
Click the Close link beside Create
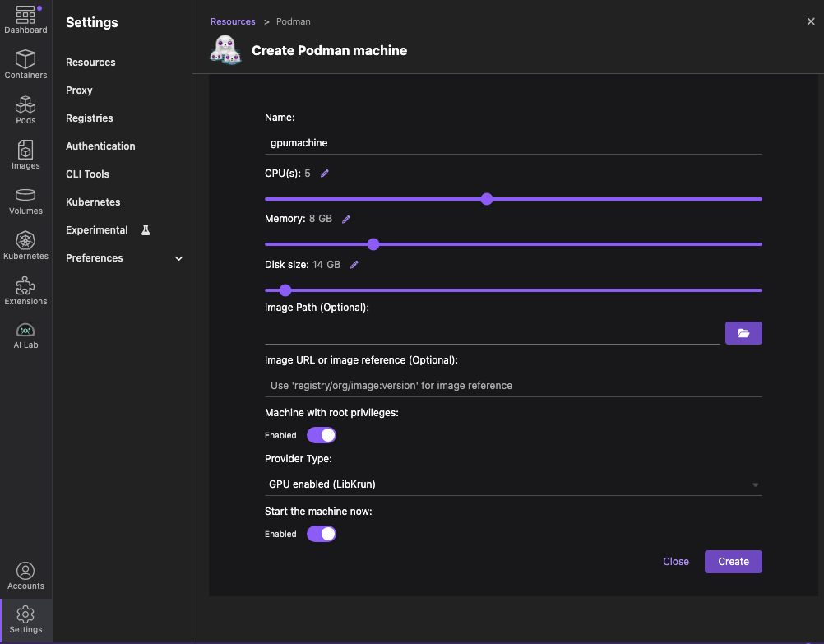676,562
